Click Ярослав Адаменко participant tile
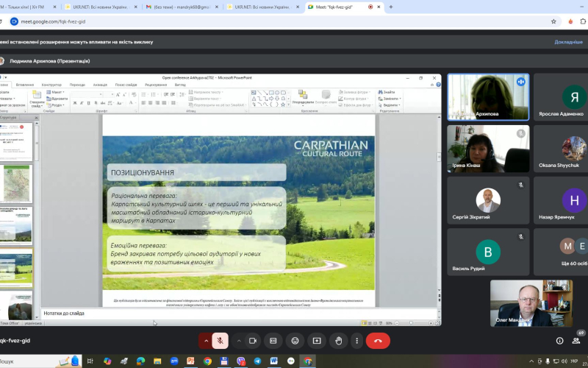588x368 pixels. click(x=561, y=97)
